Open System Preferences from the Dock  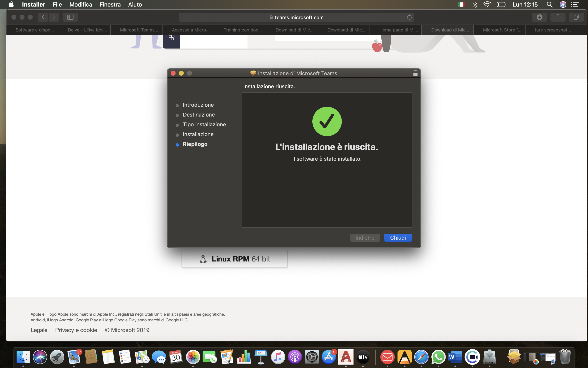[x=312, y=357]
